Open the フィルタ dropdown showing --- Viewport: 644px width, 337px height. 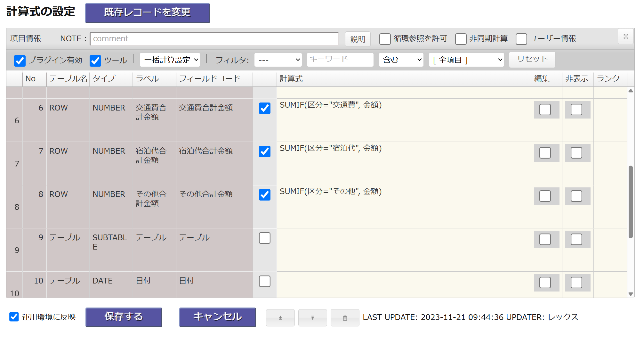coord(278,60)
